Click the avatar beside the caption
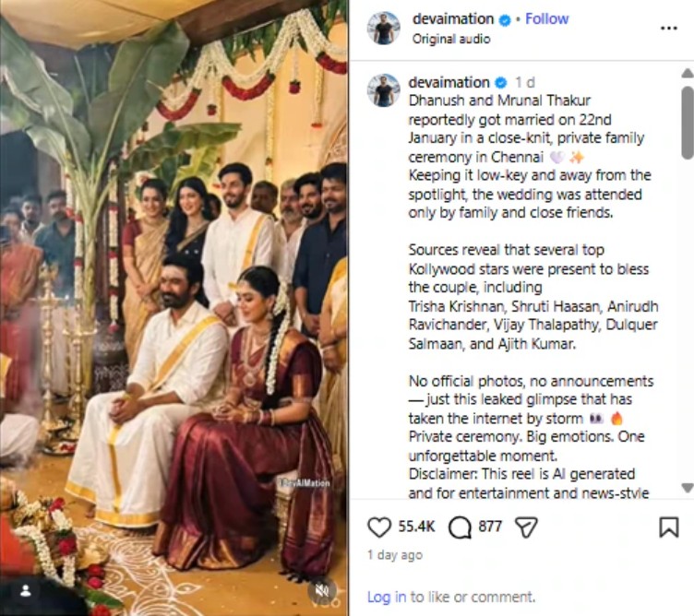The image size is (694, 616). (x=383, y=89)
